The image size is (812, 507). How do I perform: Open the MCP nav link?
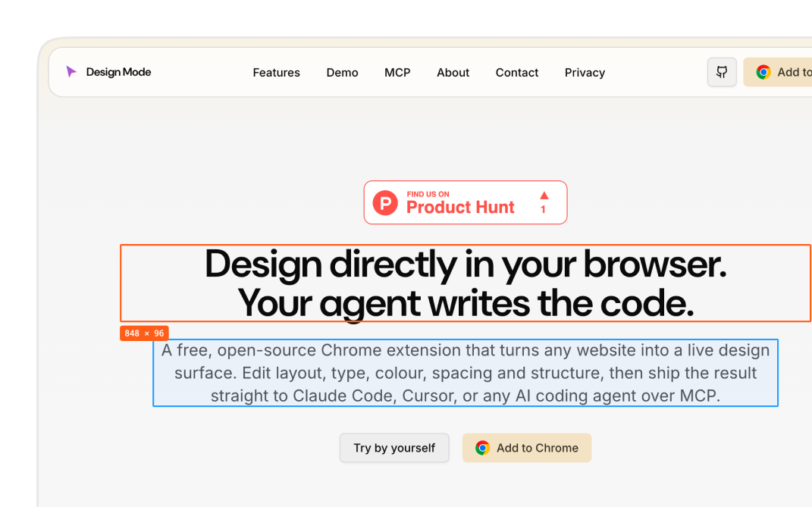(x=397, y=73)
